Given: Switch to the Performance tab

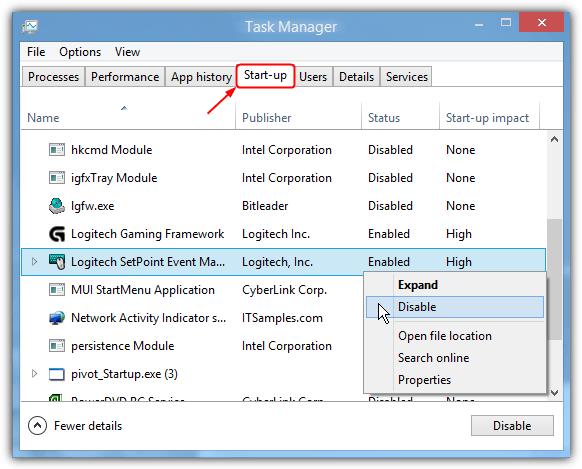Looking at the screenshot, I should (125, 77).
